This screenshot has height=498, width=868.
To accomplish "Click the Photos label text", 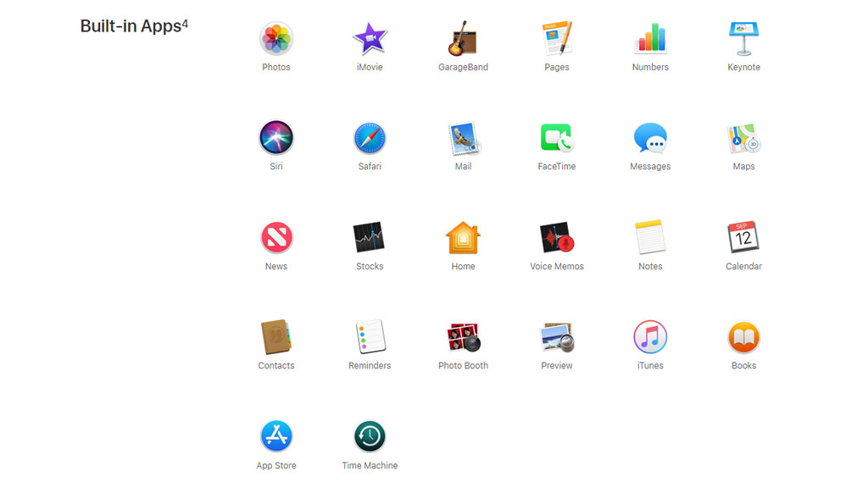I will coord(276,67).
